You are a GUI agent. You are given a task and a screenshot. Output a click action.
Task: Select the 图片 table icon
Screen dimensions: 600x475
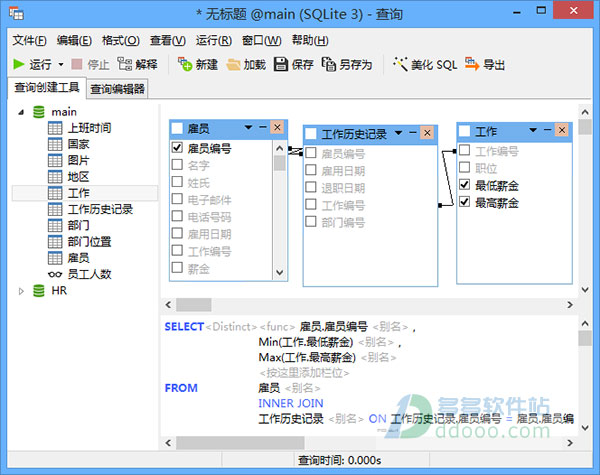coord(55,160)
